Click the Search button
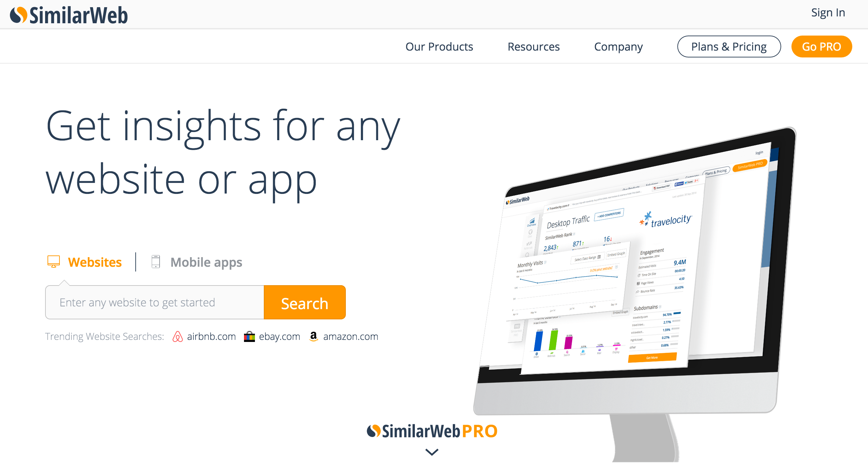The width and height of the screenshot is (868, 463). [x=305, y=303]
